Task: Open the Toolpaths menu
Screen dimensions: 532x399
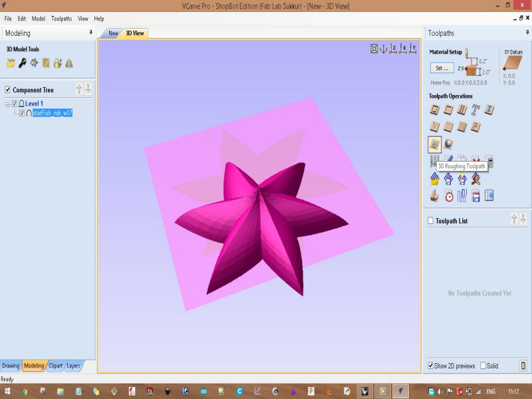Action: click(61, 19)
